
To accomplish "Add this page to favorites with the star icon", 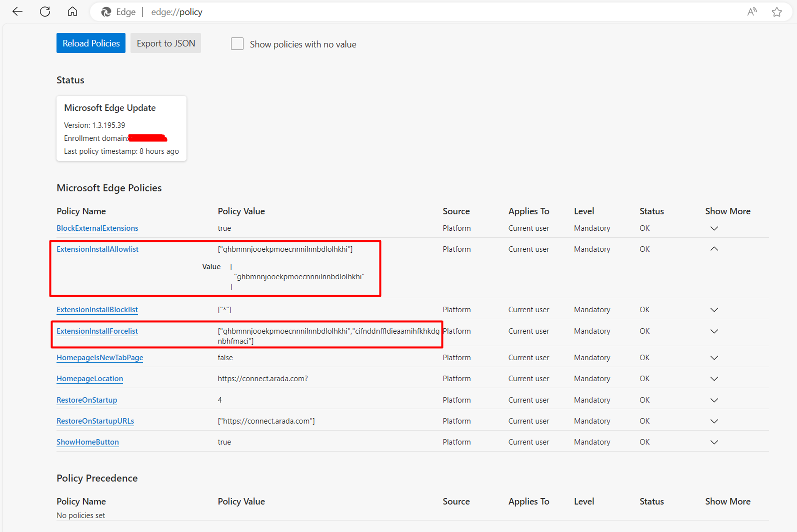I will click(776, 12).
